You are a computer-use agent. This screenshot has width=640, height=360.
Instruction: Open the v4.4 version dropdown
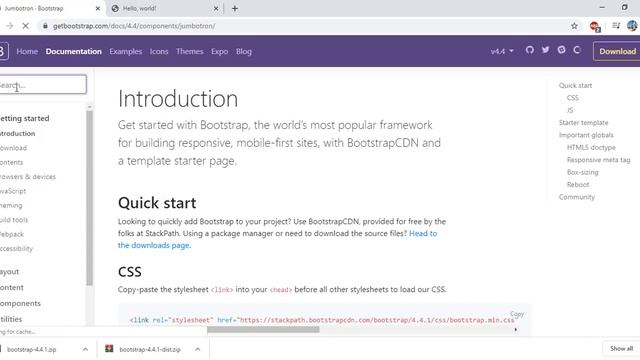(x=502, y=51)
